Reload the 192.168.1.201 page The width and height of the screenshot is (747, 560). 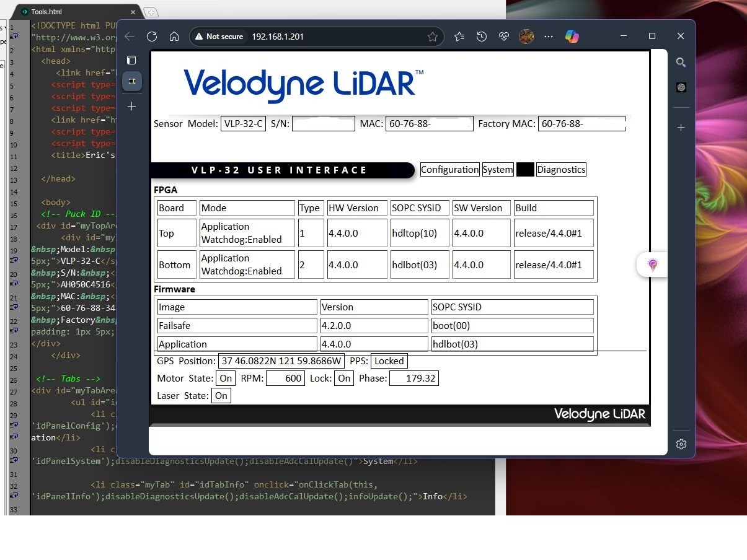[152, 37]
